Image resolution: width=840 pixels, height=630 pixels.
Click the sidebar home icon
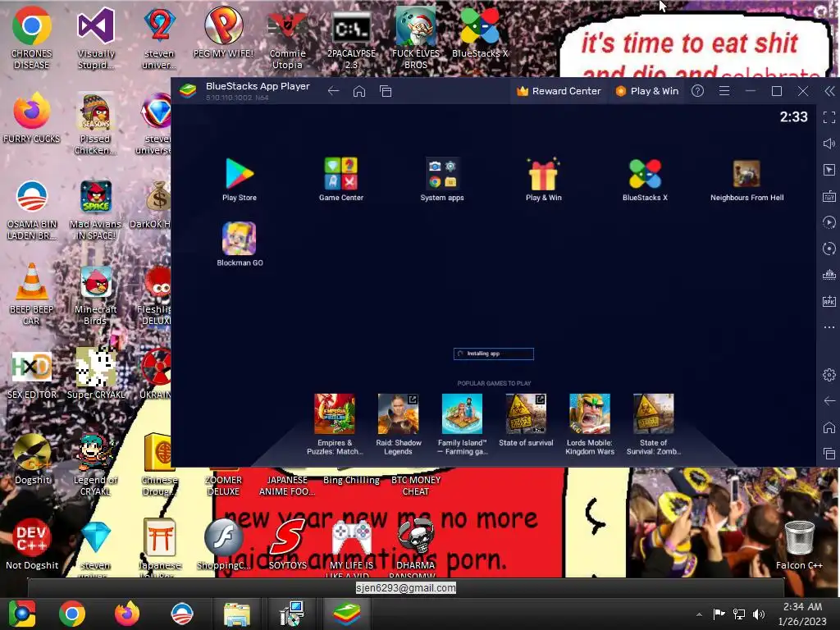pos(829,427)
